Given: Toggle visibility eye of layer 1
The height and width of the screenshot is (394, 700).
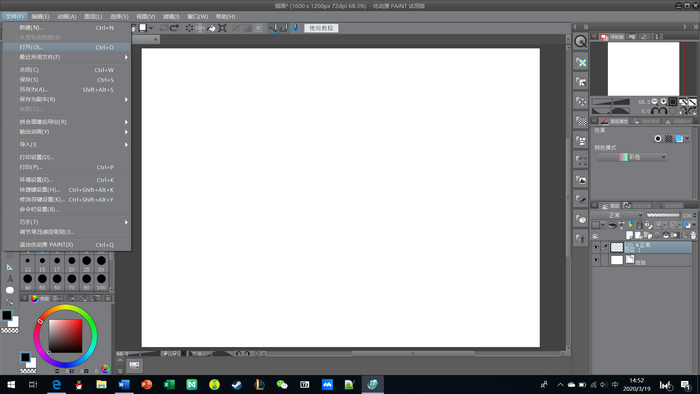Looking at the screenshot, I should [x=596, y=247].
